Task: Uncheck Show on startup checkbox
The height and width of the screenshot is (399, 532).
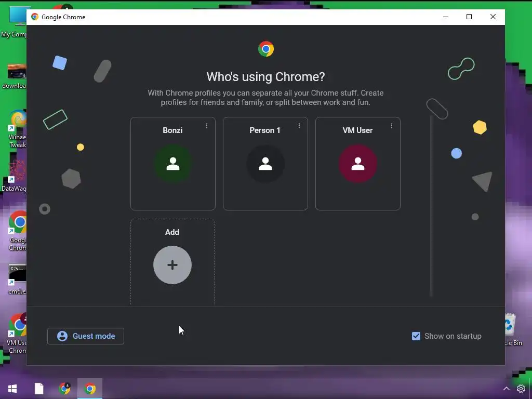Action: tap(416, 336)
